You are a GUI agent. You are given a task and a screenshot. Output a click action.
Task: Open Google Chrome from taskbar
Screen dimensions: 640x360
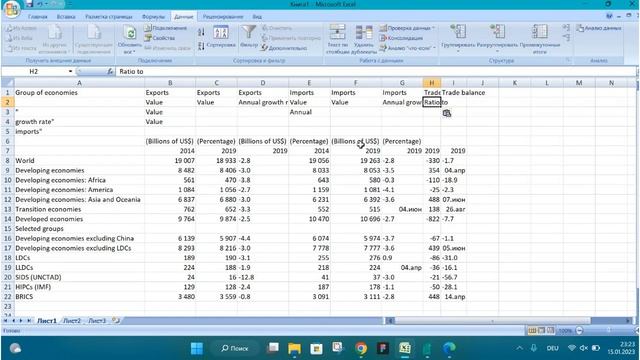click(361, 348)
